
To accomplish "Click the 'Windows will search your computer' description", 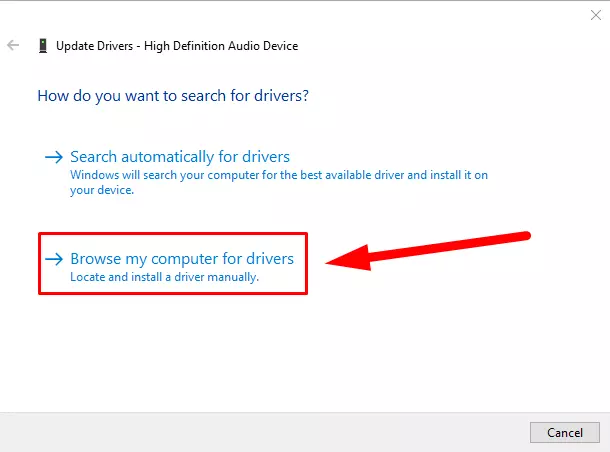I will (279, 182).
